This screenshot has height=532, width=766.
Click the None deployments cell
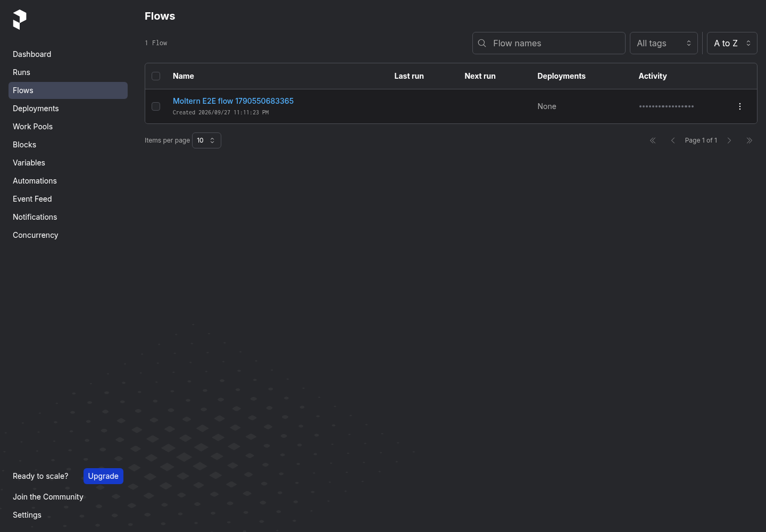click(547, 106)
